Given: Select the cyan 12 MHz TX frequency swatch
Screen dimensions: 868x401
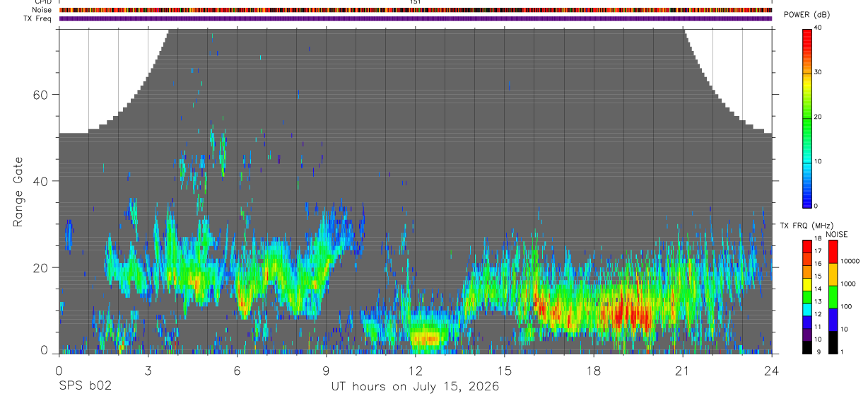Looking at the screenshot, I should click(x=807, y=310).
